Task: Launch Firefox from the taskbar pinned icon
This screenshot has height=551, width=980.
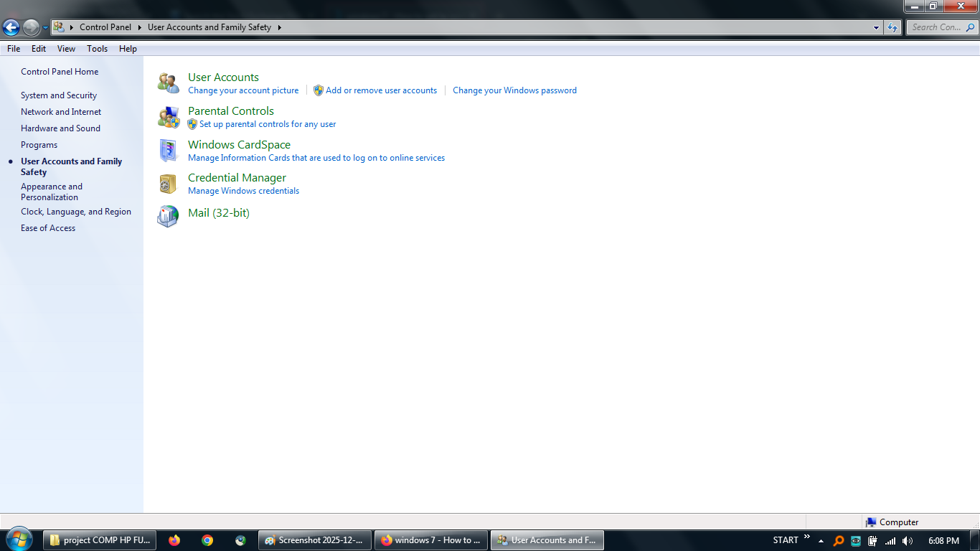Action: (174, 540)
